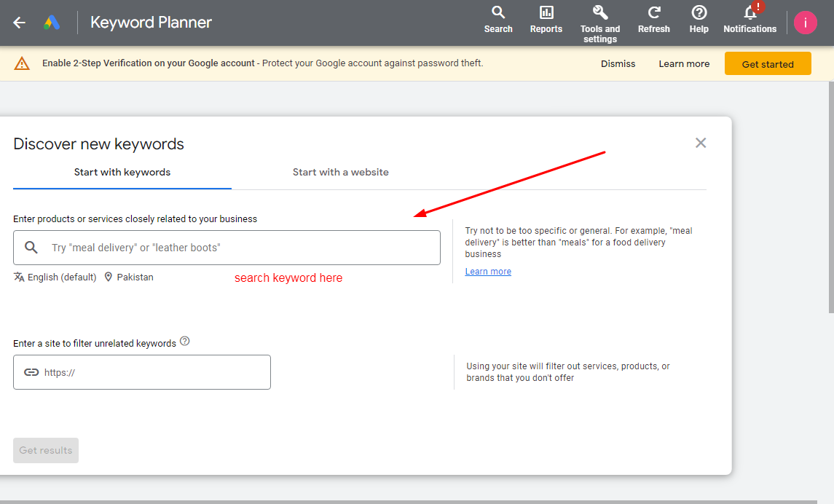
Task: Click the Discover new keywords heading
Action: click(x=98, y=144)
